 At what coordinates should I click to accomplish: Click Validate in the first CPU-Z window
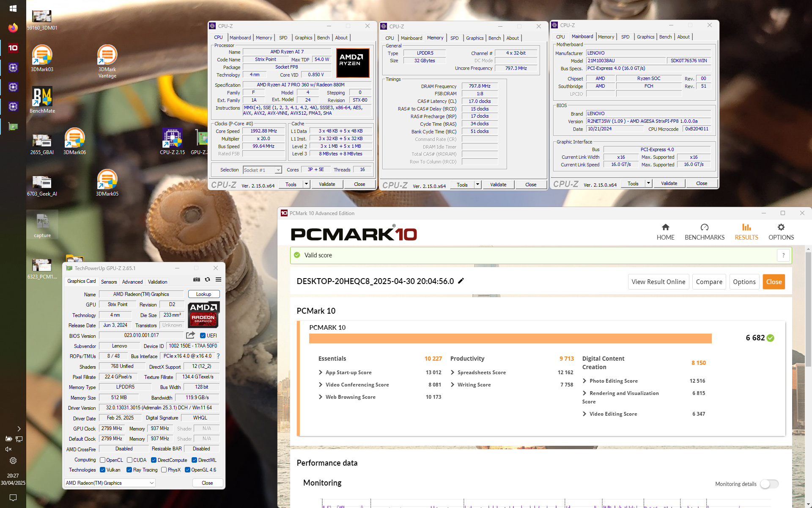click(327, 184)
